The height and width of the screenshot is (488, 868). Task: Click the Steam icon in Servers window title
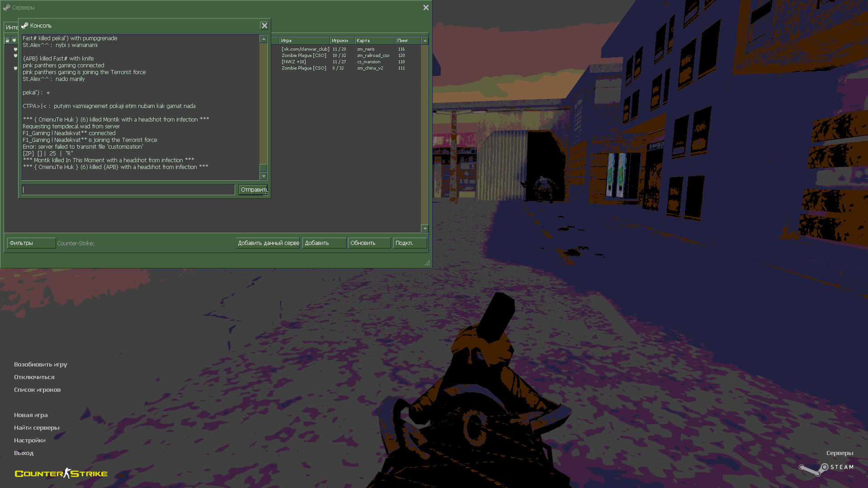click(x=6, y=8)
